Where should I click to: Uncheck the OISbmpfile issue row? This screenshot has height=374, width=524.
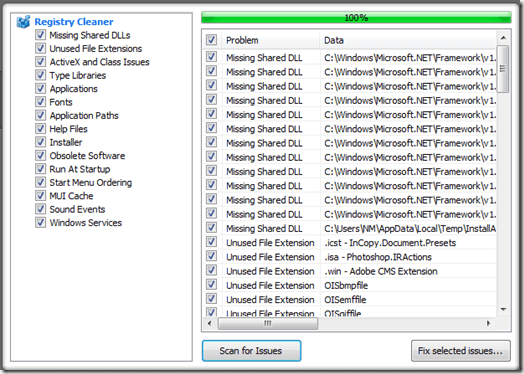tap(211, 285)
